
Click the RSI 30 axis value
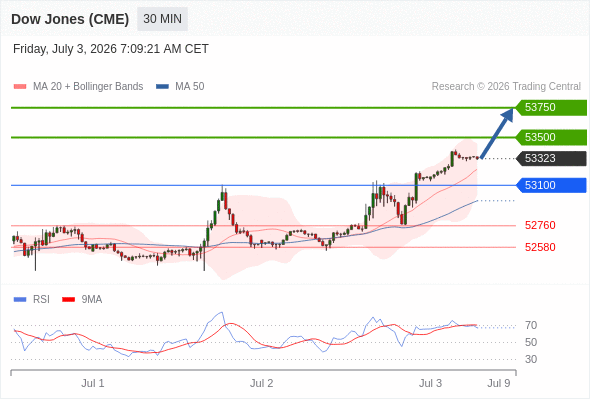531,359
